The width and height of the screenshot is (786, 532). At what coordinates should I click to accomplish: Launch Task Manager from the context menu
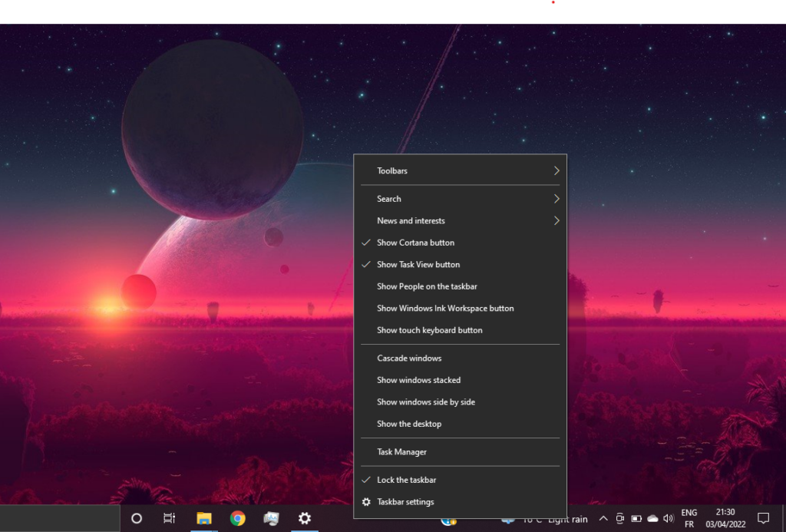point(461,452)
